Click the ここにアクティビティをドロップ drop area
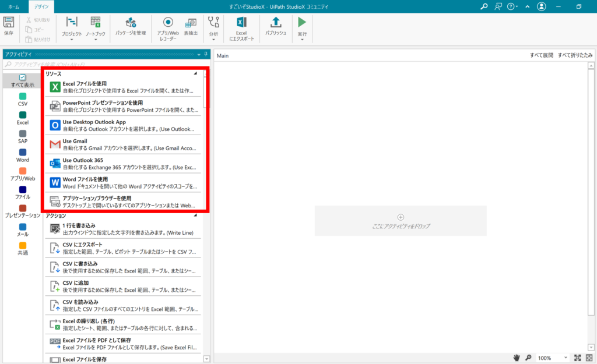 pos(401,221)
